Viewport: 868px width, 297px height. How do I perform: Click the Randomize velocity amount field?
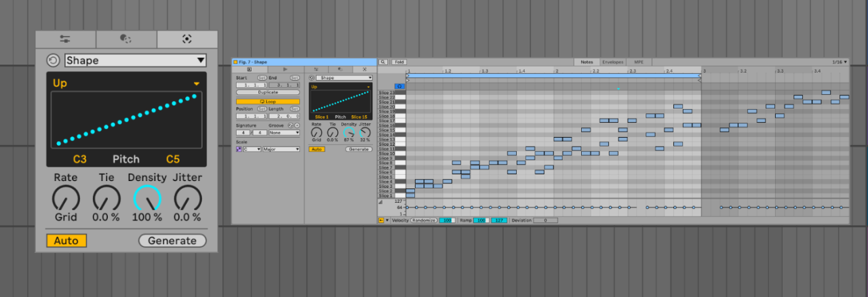tap(447, 220)
